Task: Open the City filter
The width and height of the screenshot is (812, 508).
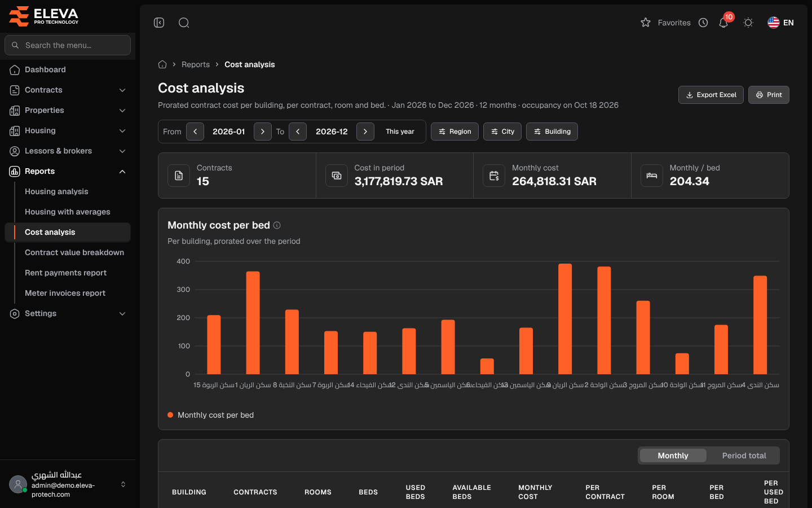Action: tap(502, 132)
